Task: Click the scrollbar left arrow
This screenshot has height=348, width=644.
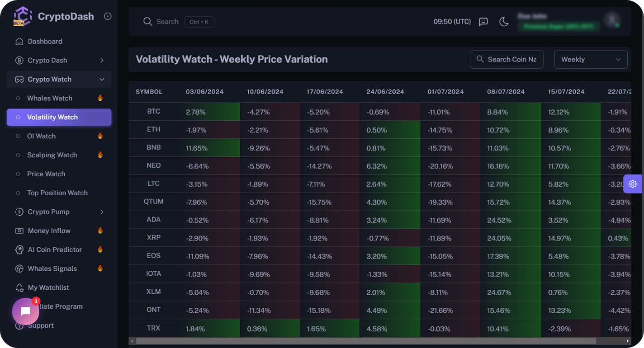Action: coord(132,341)
